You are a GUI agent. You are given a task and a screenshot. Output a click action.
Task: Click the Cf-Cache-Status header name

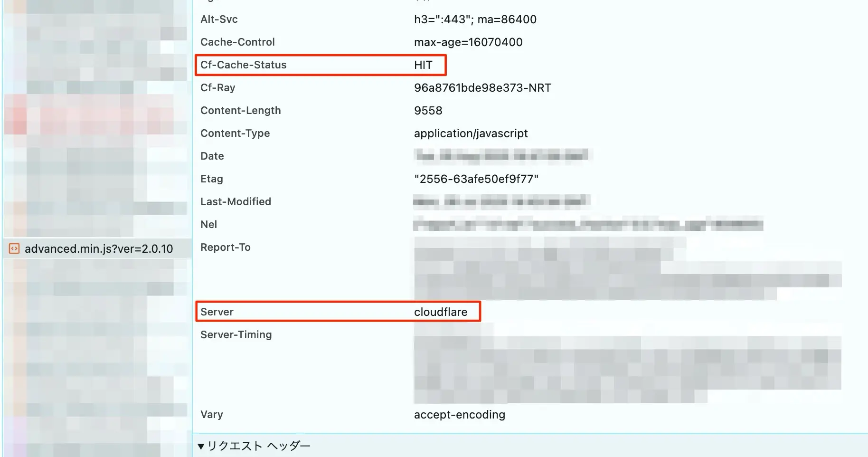pos(244,65)
